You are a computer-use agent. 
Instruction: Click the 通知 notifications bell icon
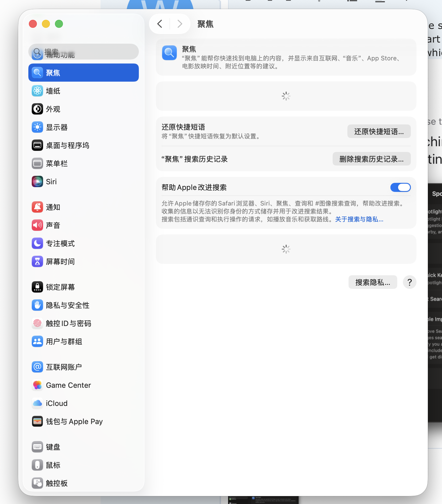coord(37,207)
